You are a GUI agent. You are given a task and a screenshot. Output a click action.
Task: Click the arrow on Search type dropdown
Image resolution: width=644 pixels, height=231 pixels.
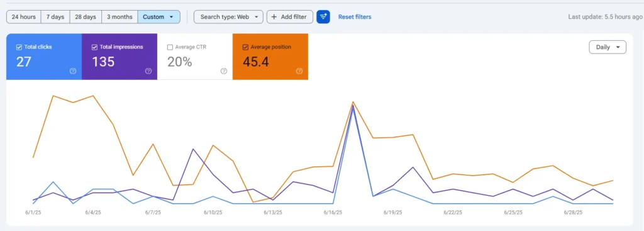(x=257, y=17)
